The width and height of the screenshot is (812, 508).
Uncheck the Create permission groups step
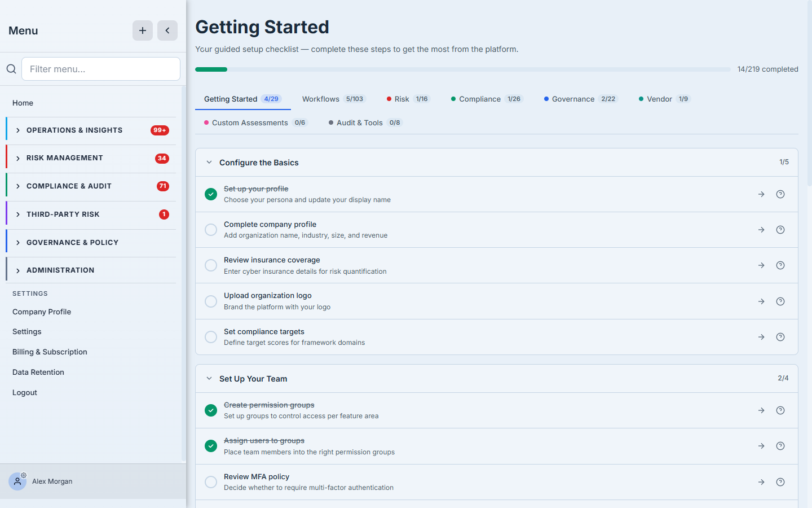click(x=211, y=410)
